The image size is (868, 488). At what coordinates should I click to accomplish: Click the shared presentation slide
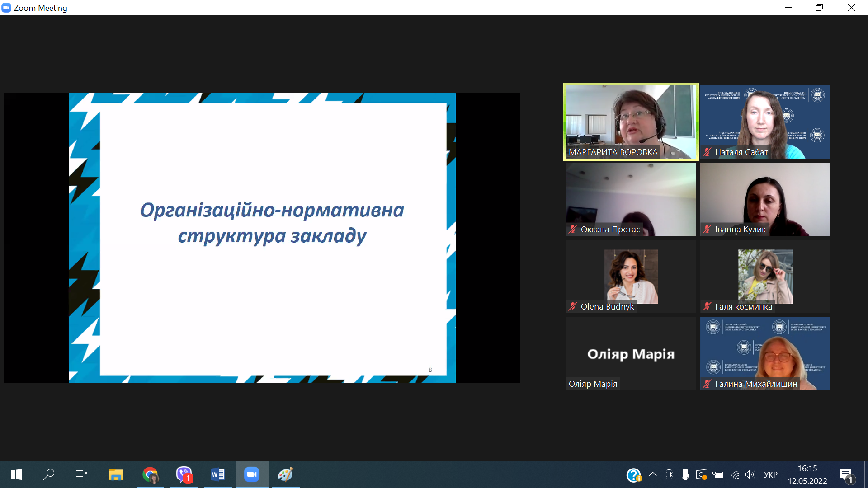click(262, 238)
